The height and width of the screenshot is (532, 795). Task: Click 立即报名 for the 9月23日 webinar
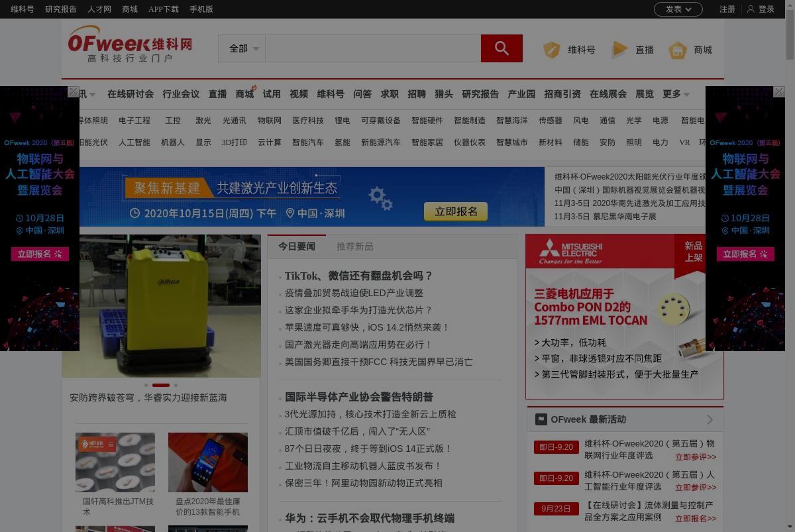pos(696,519)
